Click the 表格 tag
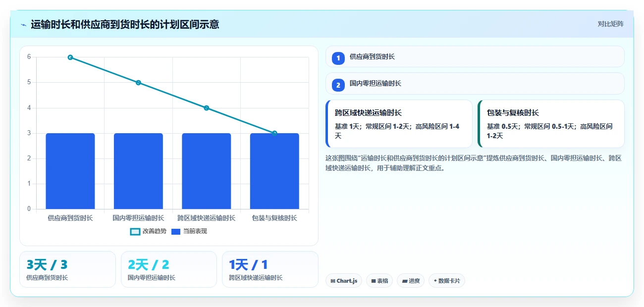 click(379, 281)
